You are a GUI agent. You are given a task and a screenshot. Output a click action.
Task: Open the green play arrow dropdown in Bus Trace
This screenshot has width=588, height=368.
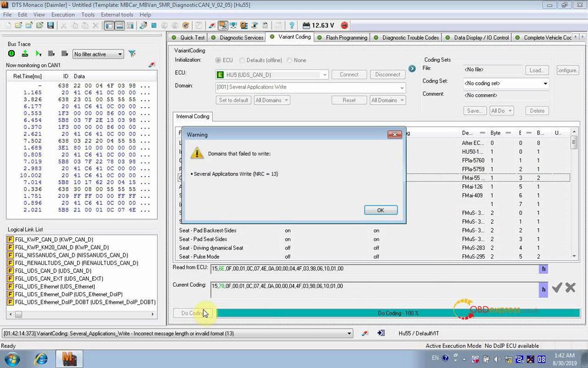pyautogui.click(x=38, y=54)
